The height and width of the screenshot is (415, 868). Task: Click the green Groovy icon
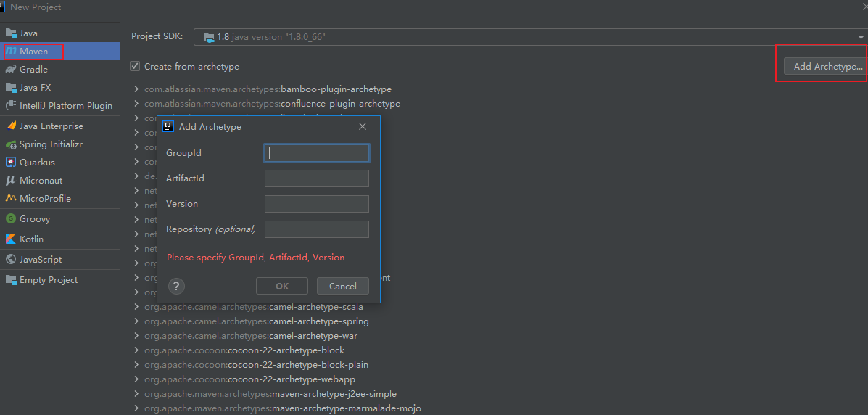[11, 219]
